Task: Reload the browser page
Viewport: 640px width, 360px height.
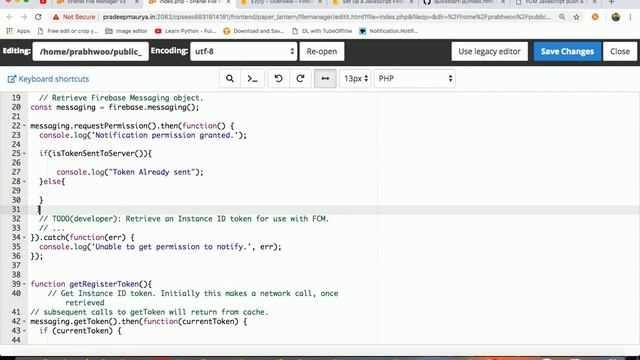Action: pos(38,17)
